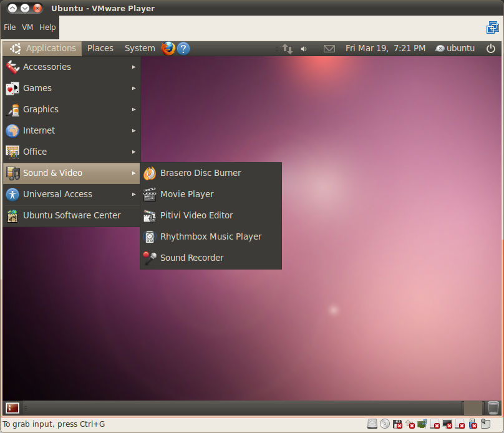Launch Firefox from the top panel
The width and height of the screenshot is (504, 433).
pyautogui.click(x=168, y=48)
